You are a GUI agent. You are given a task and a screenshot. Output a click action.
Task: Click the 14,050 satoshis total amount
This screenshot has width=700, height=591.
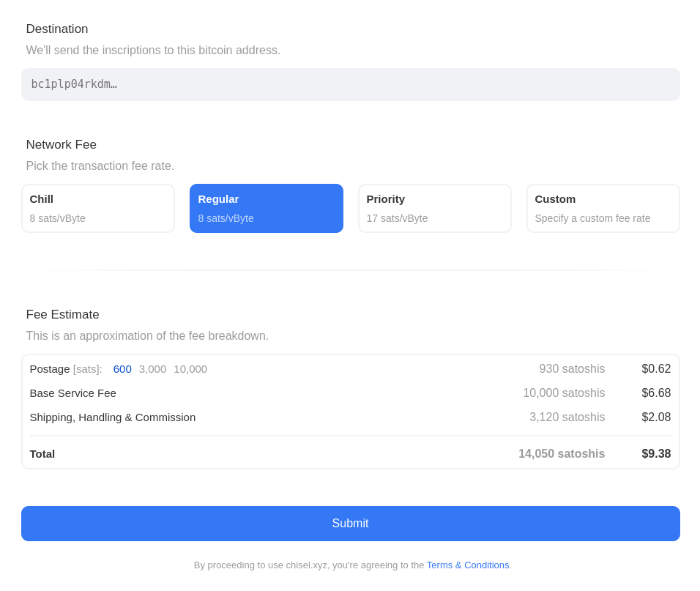click(x=562, y=454)
